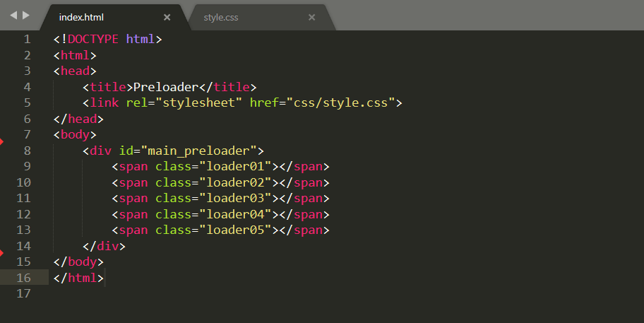Click line number 1 in the gutter
The height and width of the screenshot is (323, 644).
[x=27, y=39]
